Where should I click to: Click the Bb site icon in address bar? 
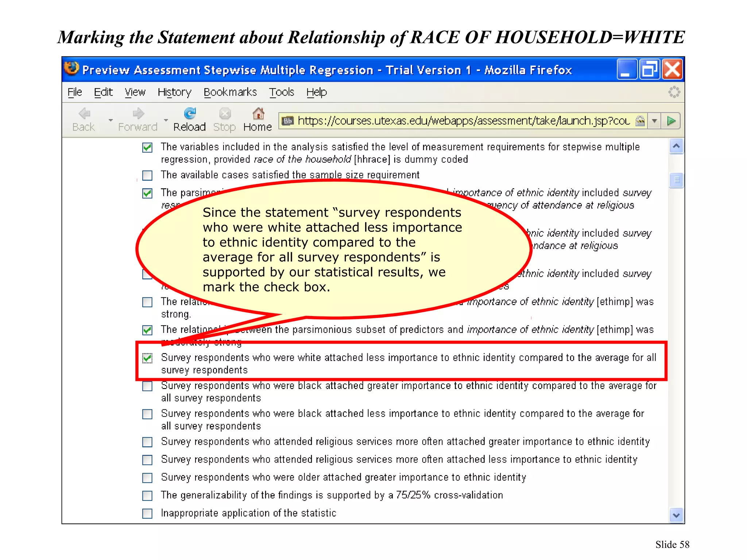(288, 121)
